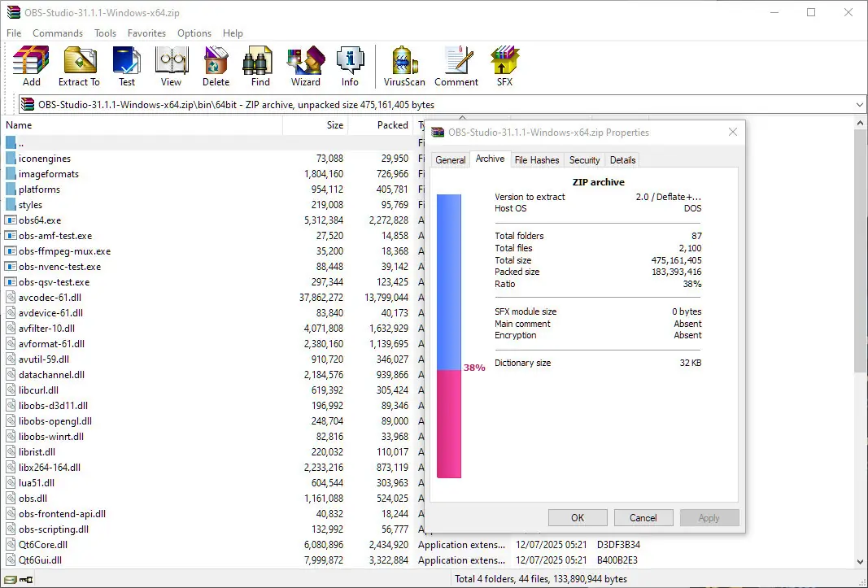Click Cancel in the Properties dialog
The width and height of the screenshot is (868, 588).
click(643, 518)
